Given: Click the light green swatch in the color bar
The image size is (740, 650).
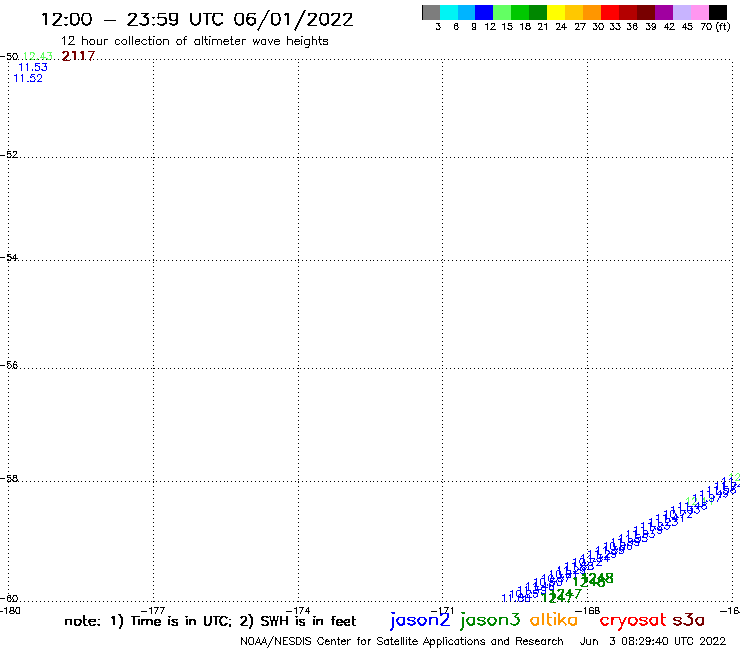Looking at the screenshot, I should pyautogui.click(x=502, y=12).
